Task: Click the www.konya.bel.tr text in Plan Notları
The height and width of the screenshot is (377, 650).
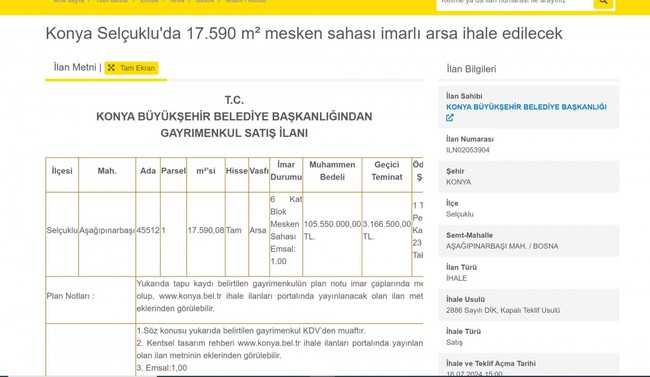Action: click(x=190, y=296)
